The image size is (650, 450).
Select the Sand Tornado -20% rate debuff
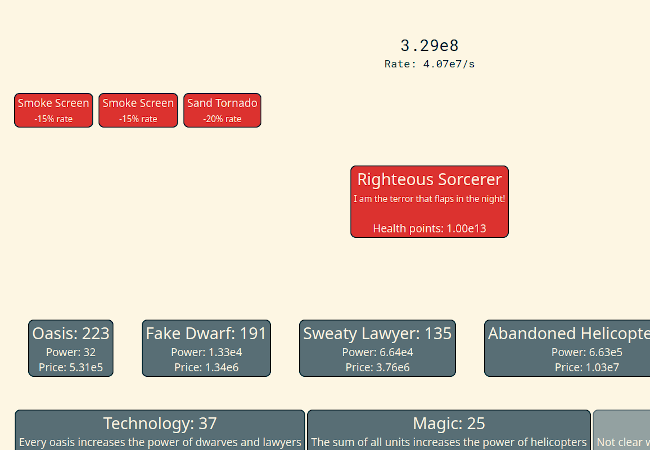(222, 110)
